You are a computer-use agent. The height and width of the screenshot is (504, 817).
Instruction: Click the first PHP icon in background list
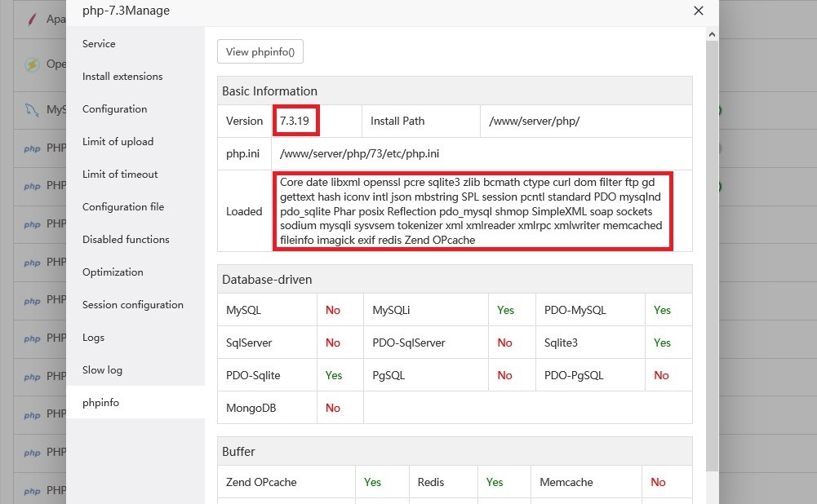pyautogui.click(x=32, y=148)
